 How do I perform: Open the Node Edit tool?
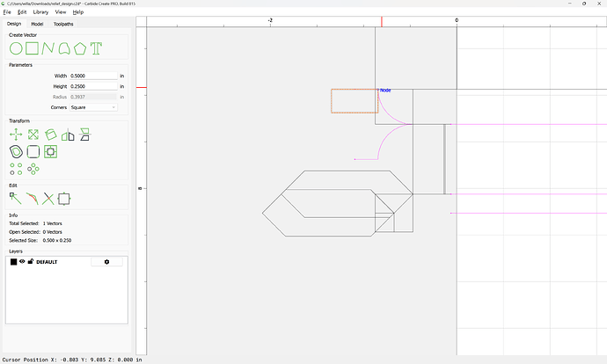(16, 199)
